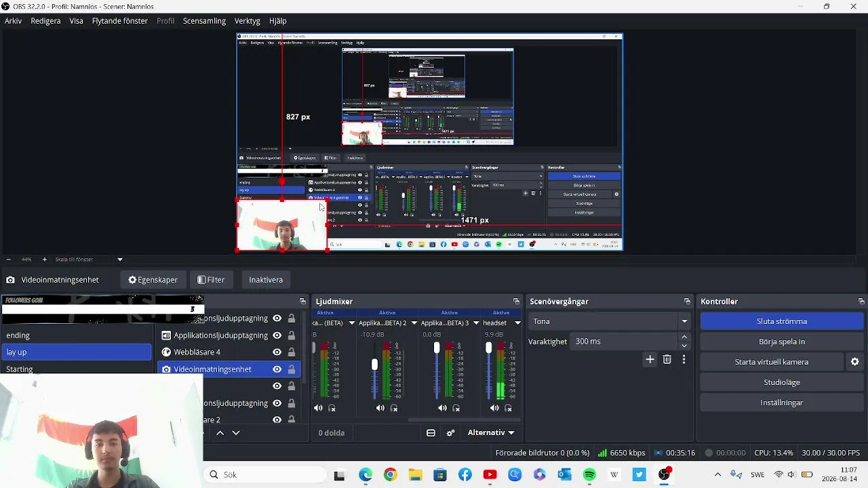Hide the Webbläsare 4 source

pos(277,352)
